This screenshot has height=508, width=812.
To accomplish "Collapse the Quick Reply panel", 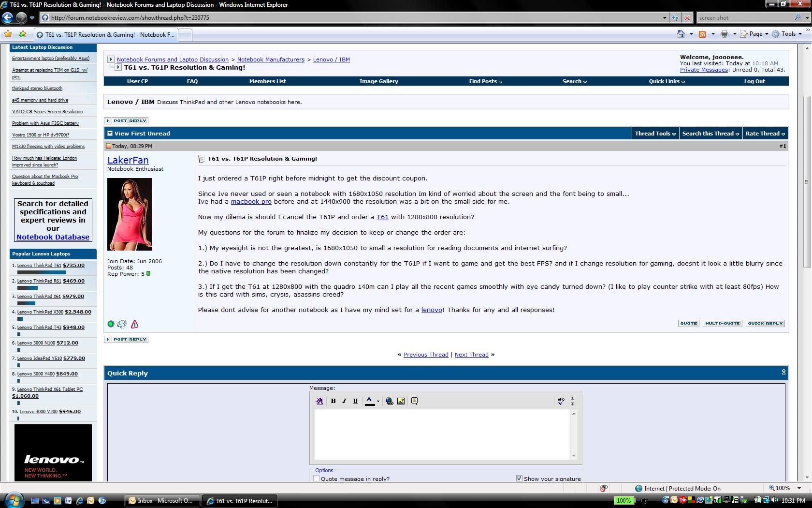I will point(783,372).
